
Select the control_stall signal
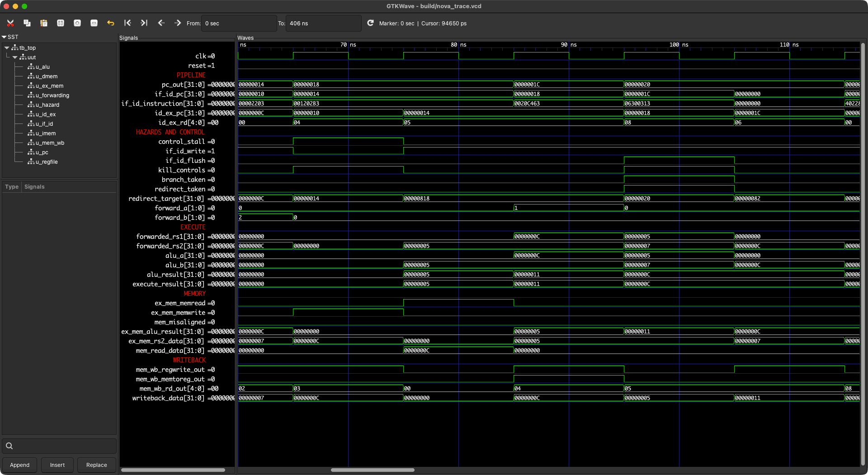(181, 142)
